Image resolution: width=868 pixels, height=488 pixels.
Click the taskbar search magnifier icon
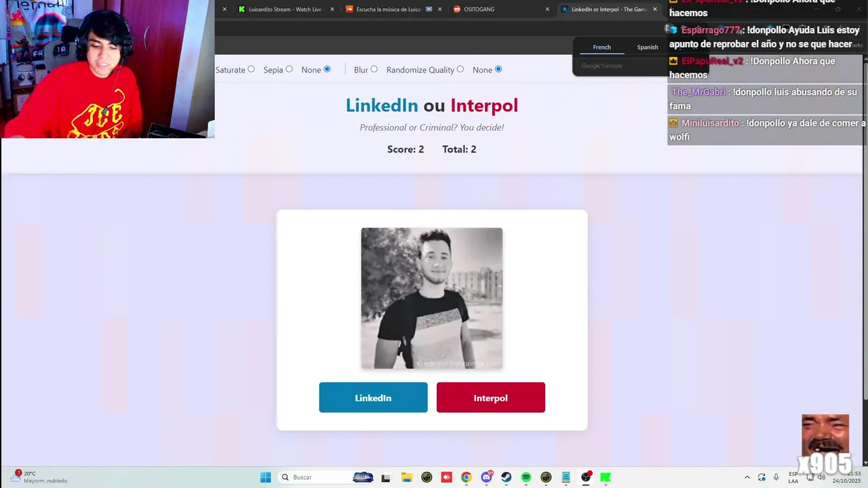click(285, 477)
